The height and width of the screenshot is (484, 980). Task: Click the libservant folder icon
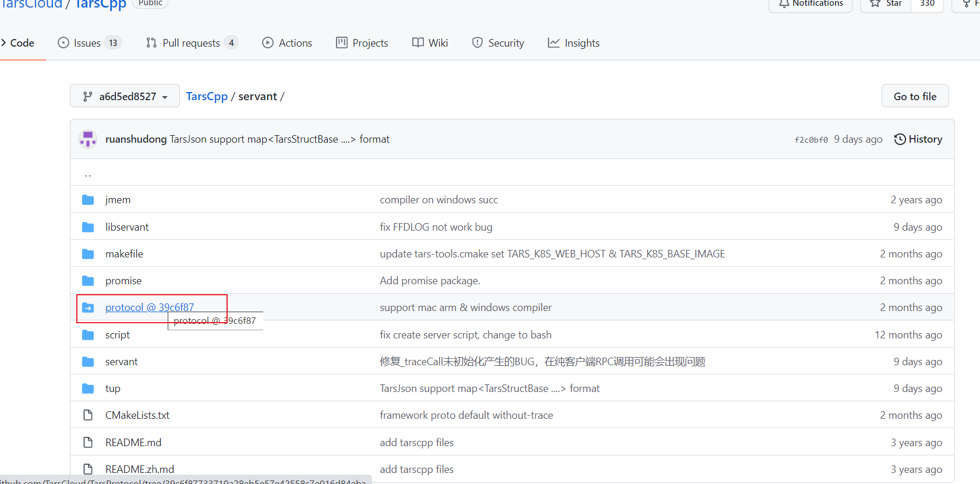pyautogui.click(x=88, y=227)
